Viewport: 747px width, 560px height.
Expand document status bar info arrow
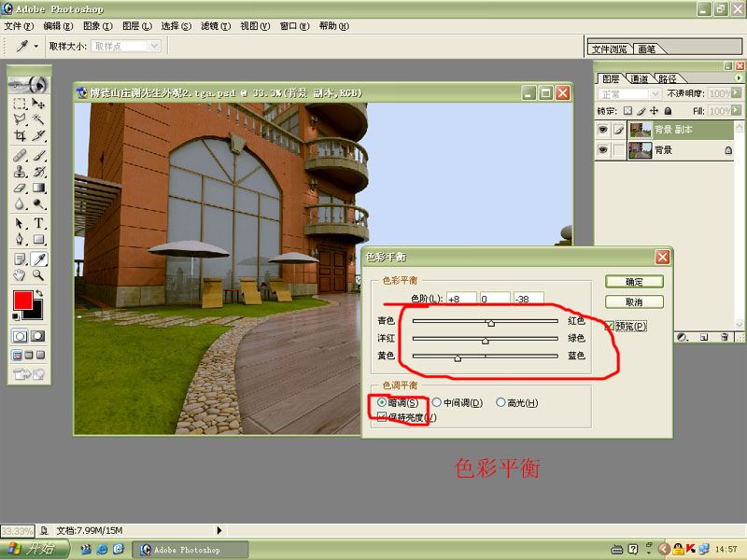point(219,530)
